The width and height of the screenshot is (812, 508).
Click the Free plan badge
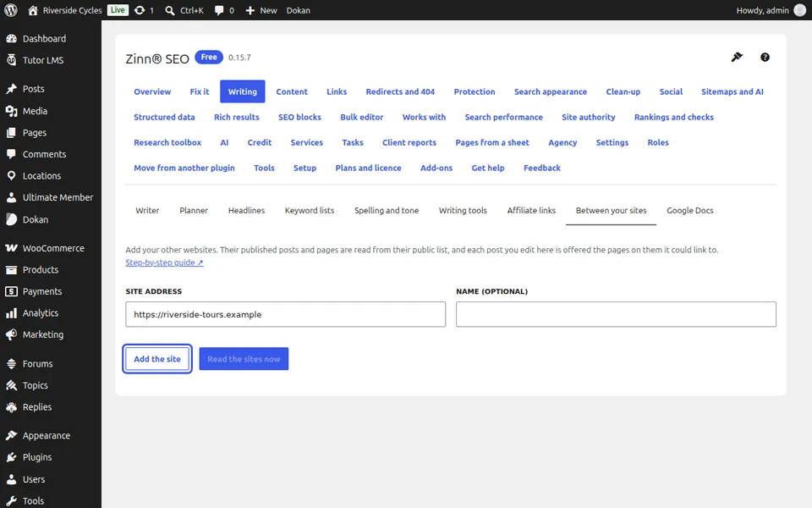click(209, 57)
